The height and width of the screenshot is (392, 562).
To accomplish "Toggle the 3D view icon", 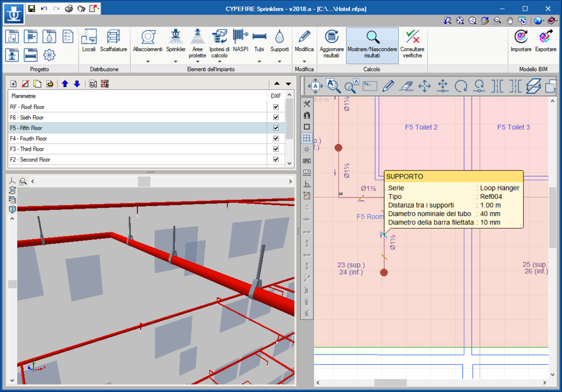I will (12, 190).
